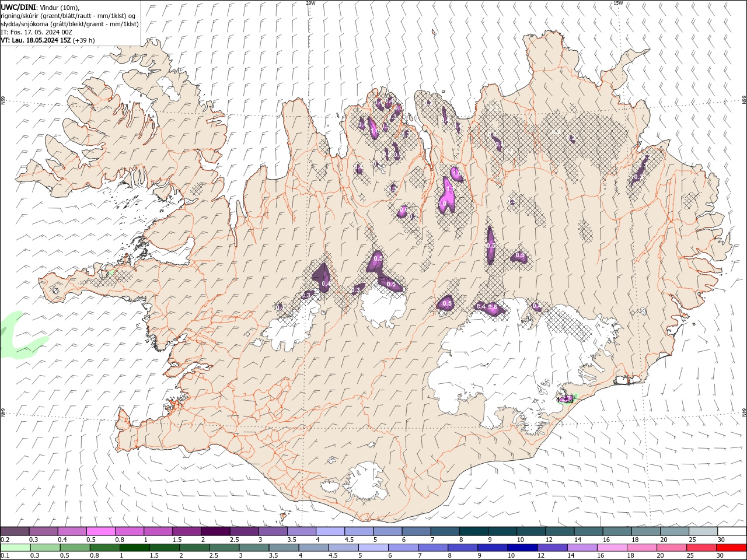Click the 'IT: Fös. 17. 05. 2024 00Z' line
The width and height of the screenshot is (747, 560).
click(36, 32)
